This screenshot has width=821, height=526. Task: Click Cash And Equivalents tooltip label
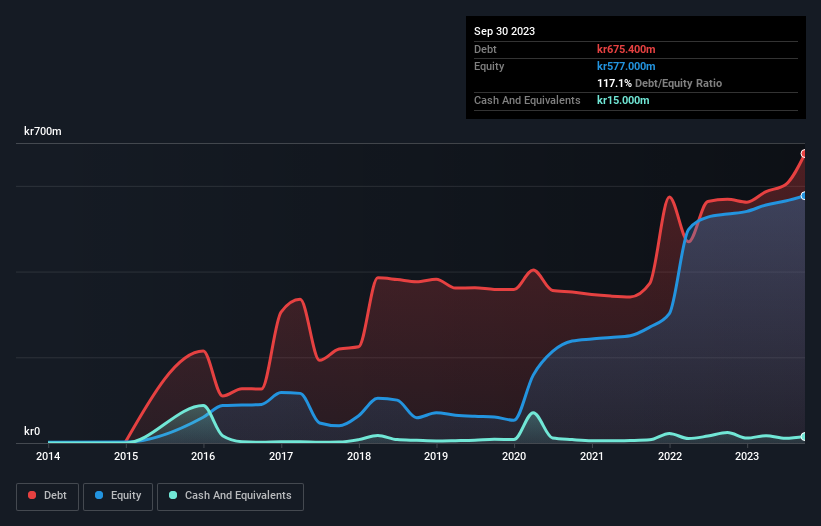pyautogui.click(x=527, y=100)
